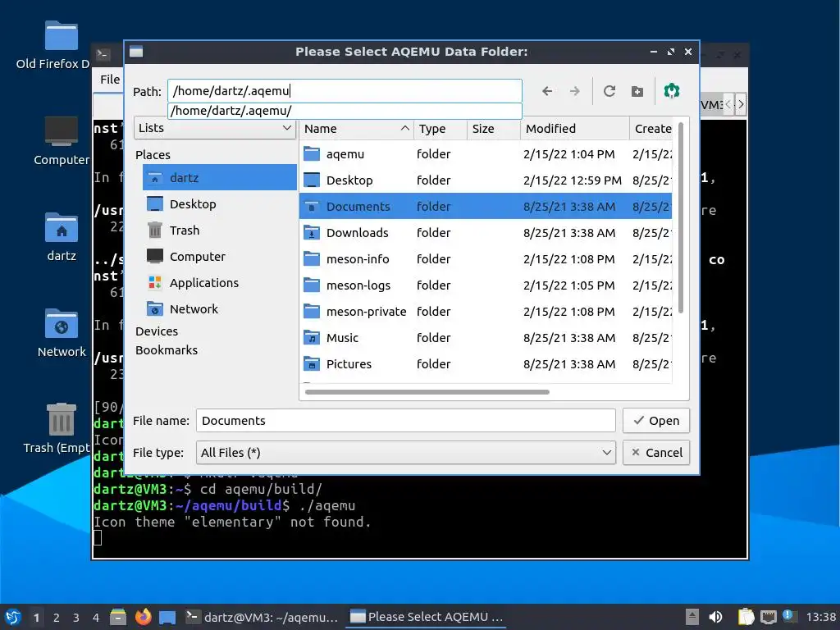Reload the current folder listing
This screenshot has height=630, width=840.
click(x=609, y=91)
